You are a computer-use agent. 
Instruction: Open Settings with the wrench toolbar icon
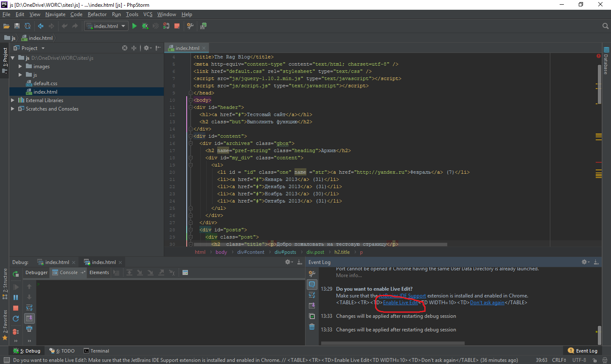tap(190, 26)
